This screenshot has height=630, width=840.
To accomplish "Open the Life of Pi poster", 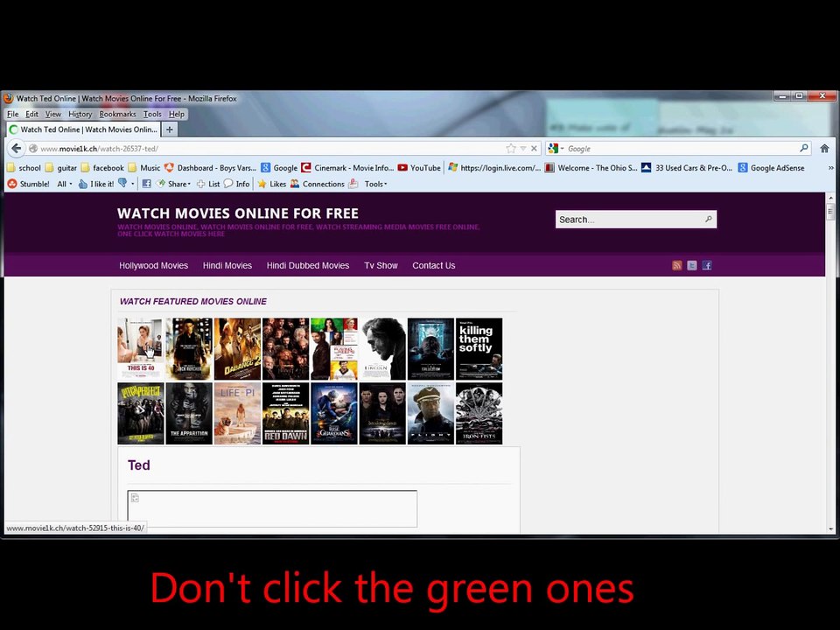I will point(237,413).
